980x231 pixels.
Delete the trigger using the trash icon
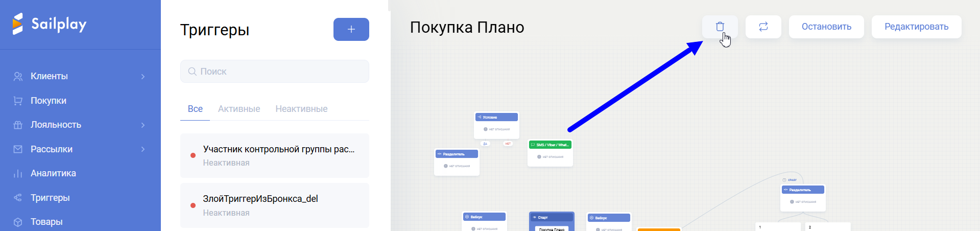pos(720,27)
